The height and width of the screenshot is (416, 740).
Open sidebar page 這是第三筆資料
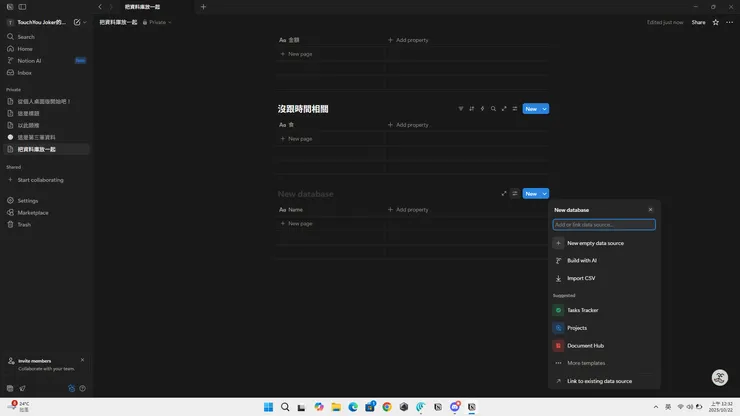[x=36, y=137]
